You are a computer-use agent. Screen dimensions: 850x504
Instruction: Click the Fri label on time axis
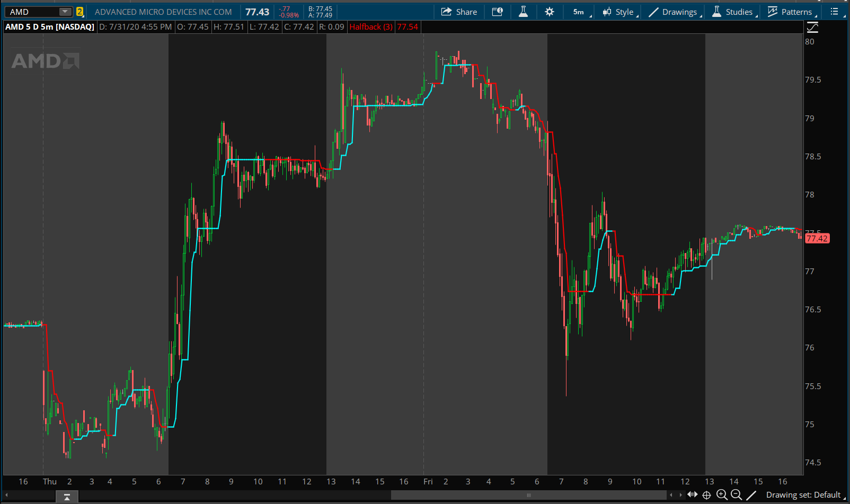[428, 481]
